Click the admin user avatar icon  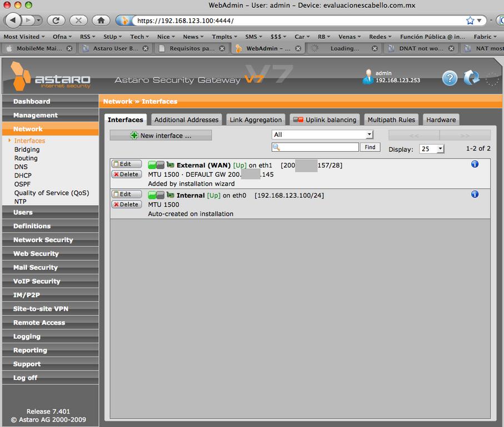tap(368, 77)
